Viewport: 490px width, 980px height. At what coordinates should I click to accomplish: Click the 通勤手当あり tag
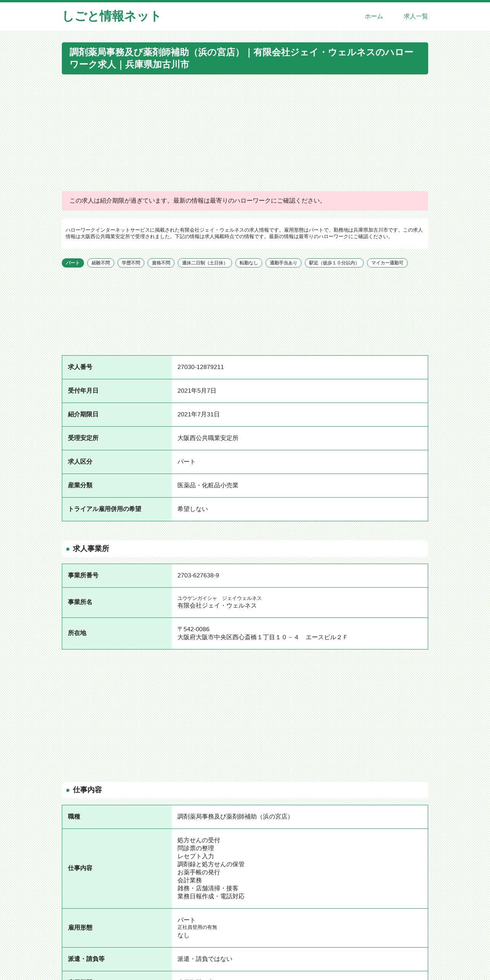pyautogui.click(x=284, y=263)
